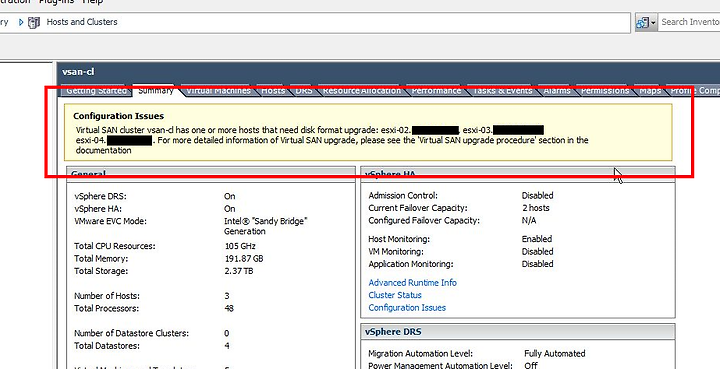This screenshot has height=369, width=720.
Task: Click the Number of Hosts label
Action: pos(107,296)
